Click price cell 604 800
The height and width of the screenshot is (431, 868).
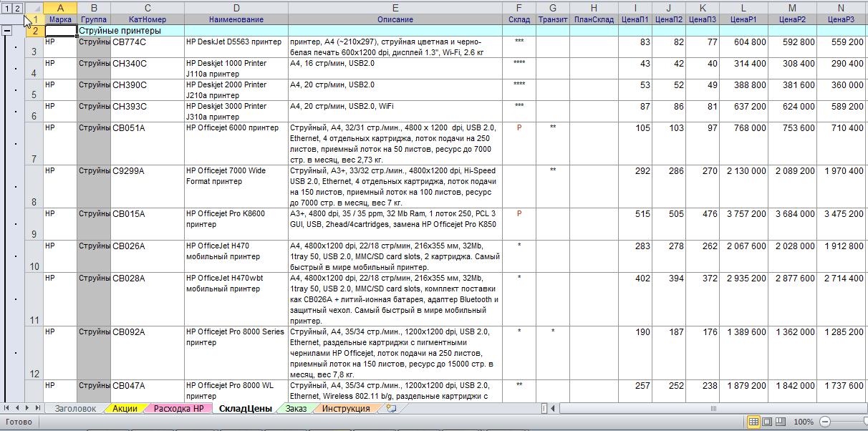point(743,47)
